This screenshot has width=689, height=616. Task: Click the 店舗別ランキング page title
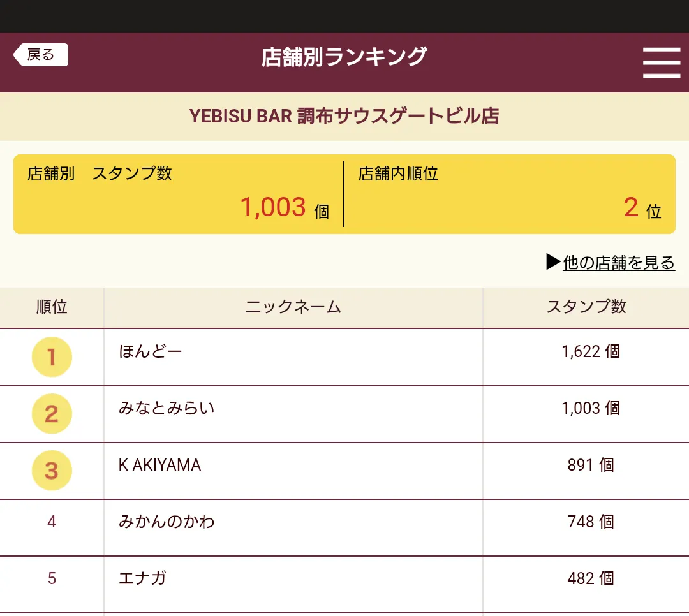344,57
